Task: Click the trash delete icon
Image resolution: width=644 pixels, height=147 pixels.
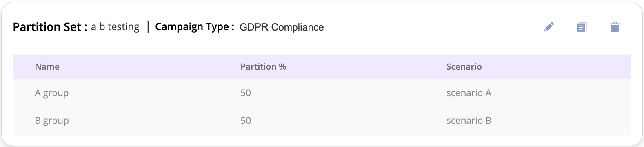Action: tap(615, 27)
